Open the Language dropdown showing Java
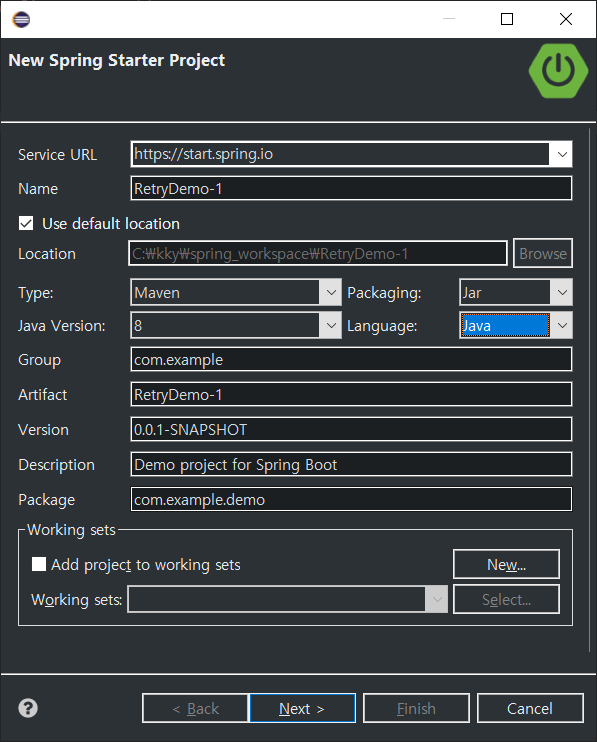The image size is (597, 742). 516,326
